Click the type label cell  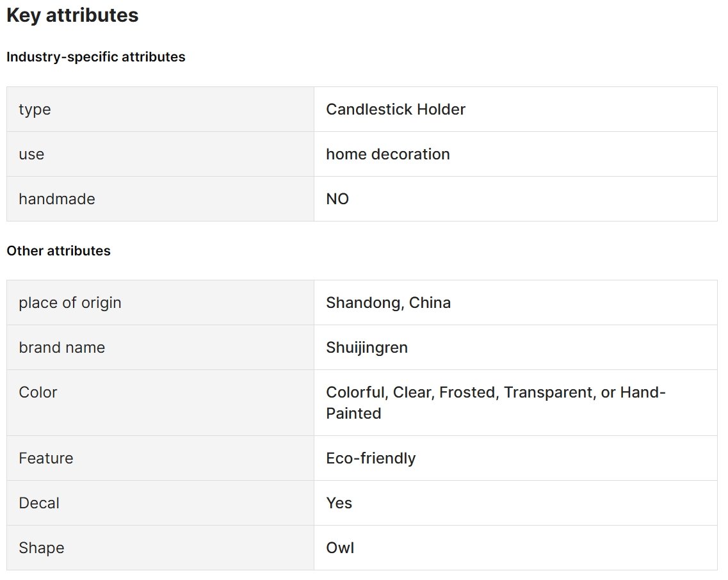click(160, 109)
